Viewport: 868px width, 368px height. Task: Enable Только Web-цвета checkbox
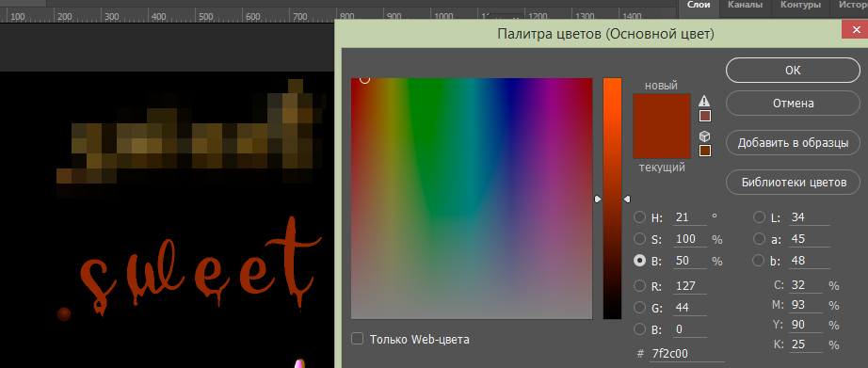point(358,339)
